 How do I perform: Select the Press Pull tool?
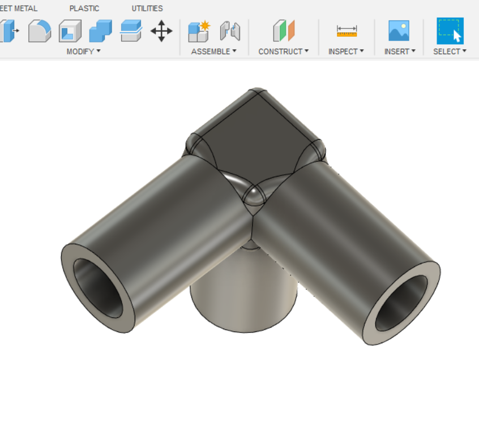(7, 32)
